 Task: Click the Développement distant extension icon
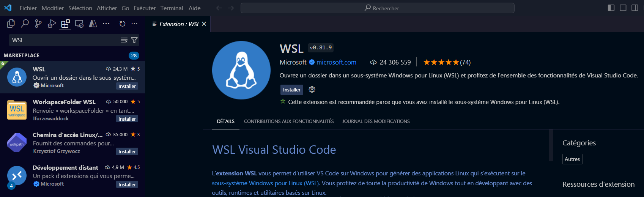point(17,175)
